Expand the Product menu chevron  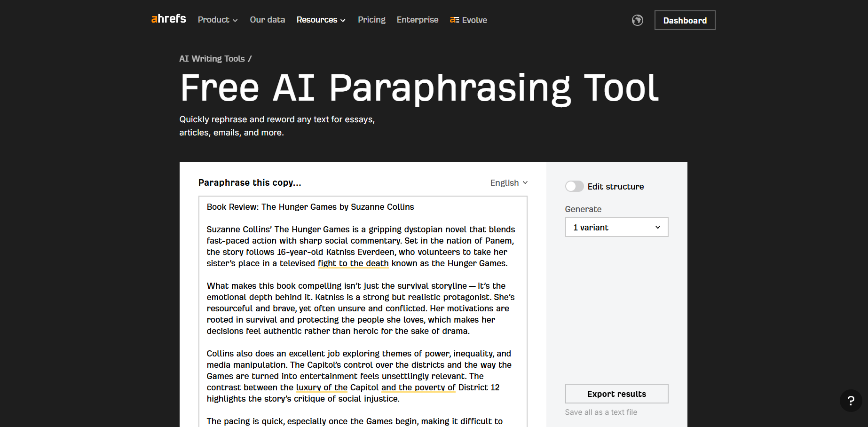point(235,20)
